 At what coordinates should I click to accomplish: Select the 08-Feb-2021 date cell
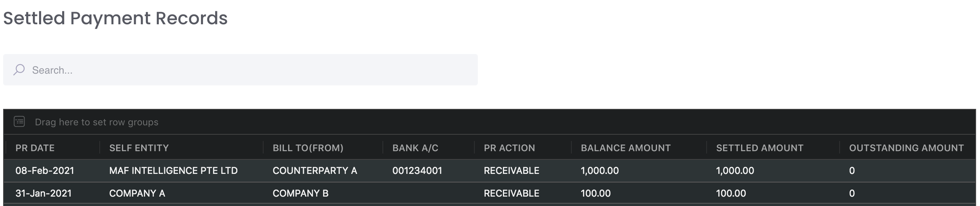click(x=45, y=171)
